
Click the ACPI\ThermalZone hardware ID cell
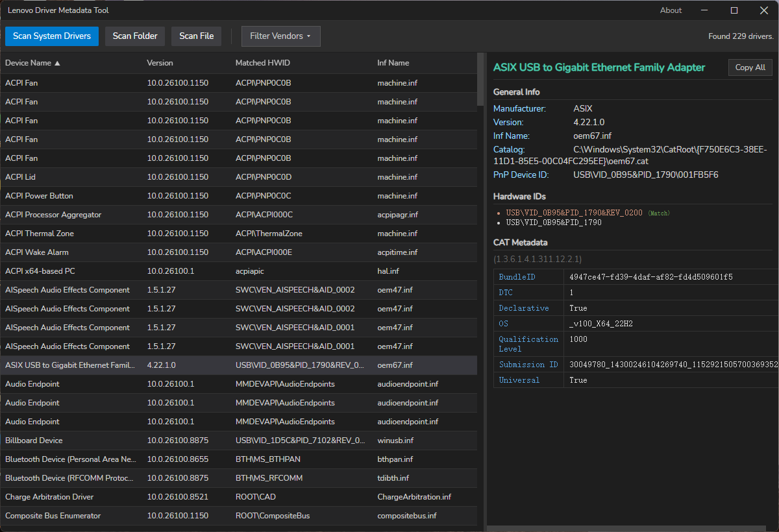[269, 234]
